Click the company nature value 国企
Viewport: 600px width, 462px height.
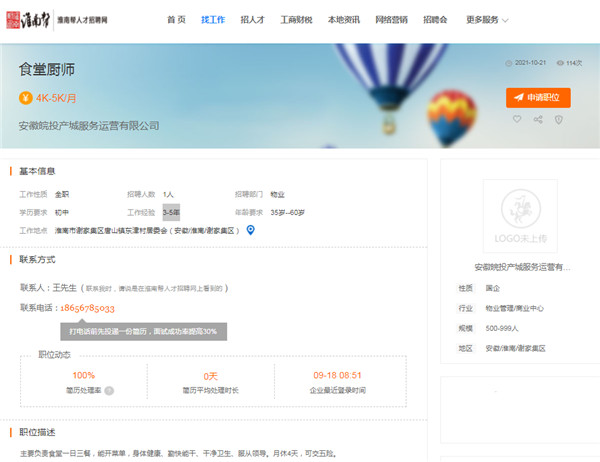tap(492, 288)
